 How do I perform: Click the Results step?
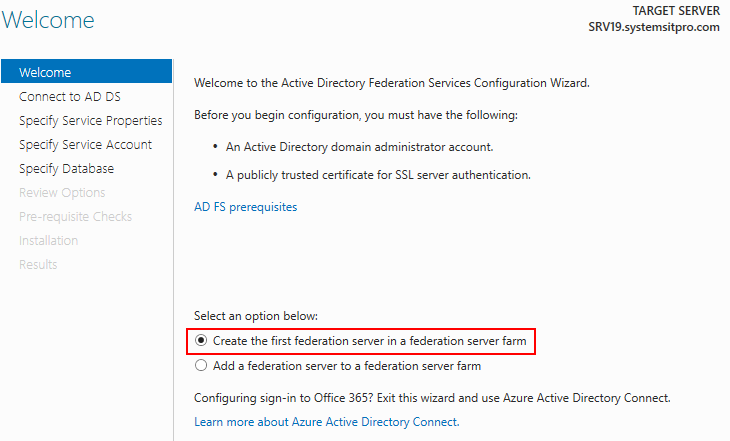(38, 264)
